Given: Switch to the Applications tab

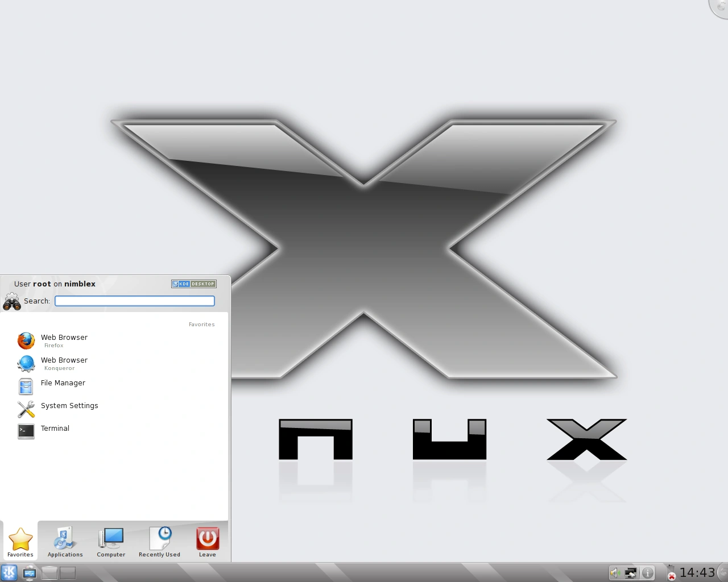Looking at the screenshot, I should (x=64, y=541).
